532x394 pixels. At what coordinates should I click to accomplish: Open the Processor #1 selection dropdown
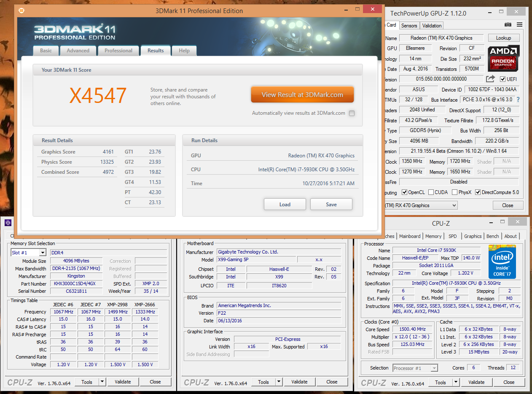click(415, 368)
